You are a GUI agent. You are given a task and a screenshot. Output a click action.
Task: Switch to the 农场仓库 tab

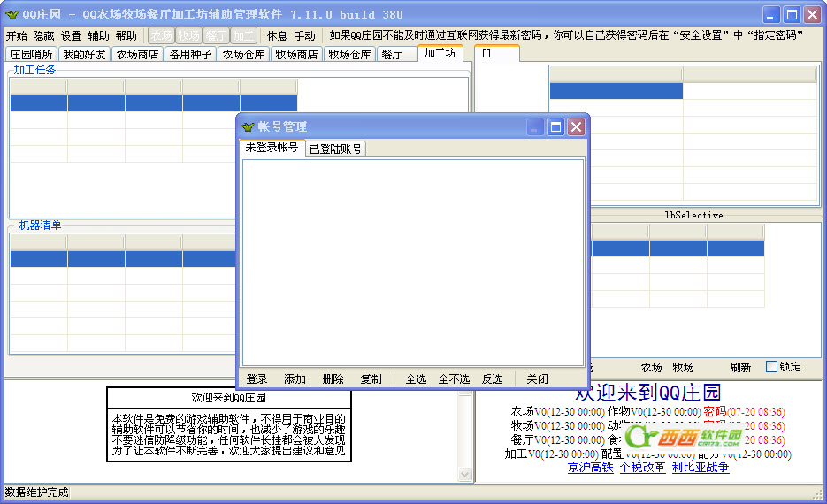[243, 54]
